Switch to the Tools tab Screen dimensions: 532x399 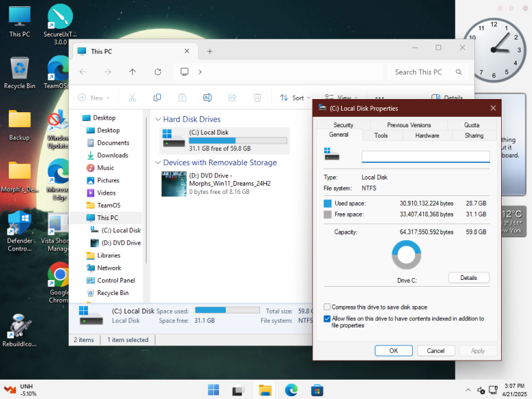pyautogui.click(x=381, y=136)
